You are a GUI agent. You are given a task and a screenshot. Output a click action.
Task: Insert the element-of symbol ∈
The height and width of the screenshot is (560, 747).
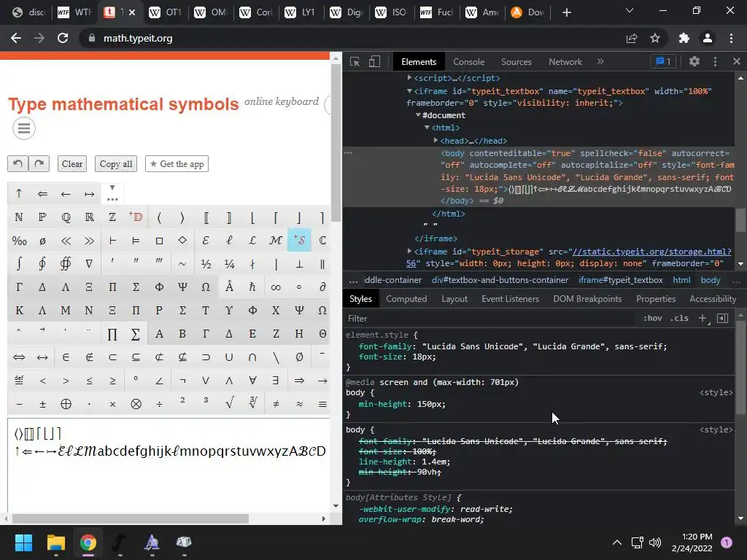66,357
